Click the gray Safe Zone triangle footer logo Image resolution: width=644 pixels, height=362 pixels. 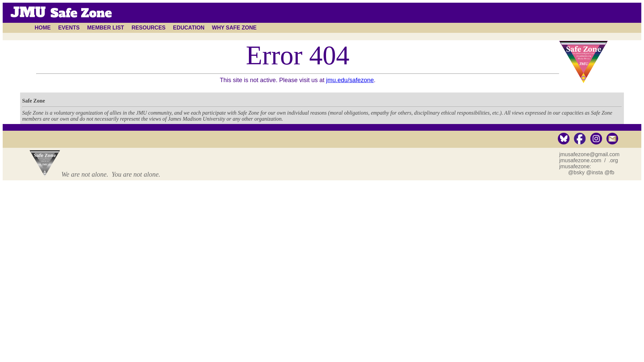(x=45, y=163)
